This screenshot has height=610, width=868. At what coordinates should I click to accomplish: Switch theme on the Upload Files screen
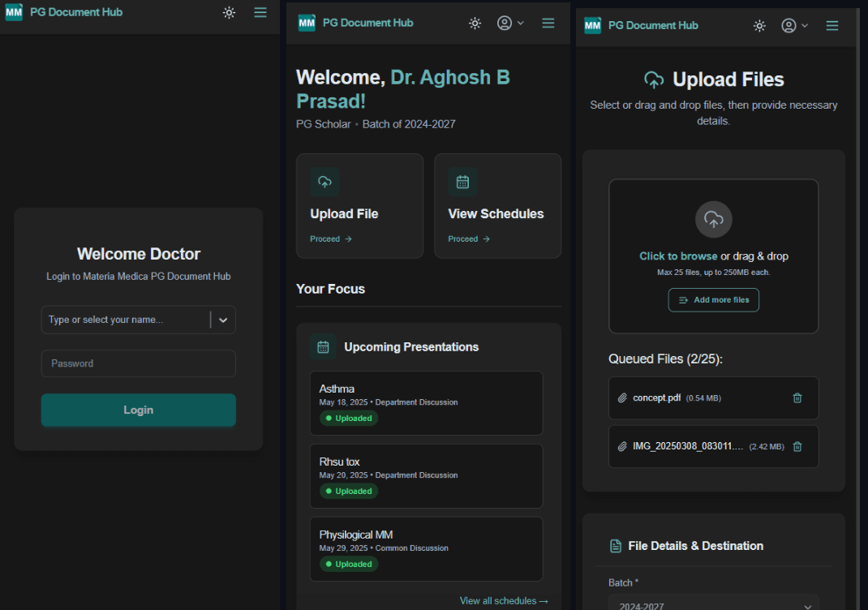(x=759, y=25)
